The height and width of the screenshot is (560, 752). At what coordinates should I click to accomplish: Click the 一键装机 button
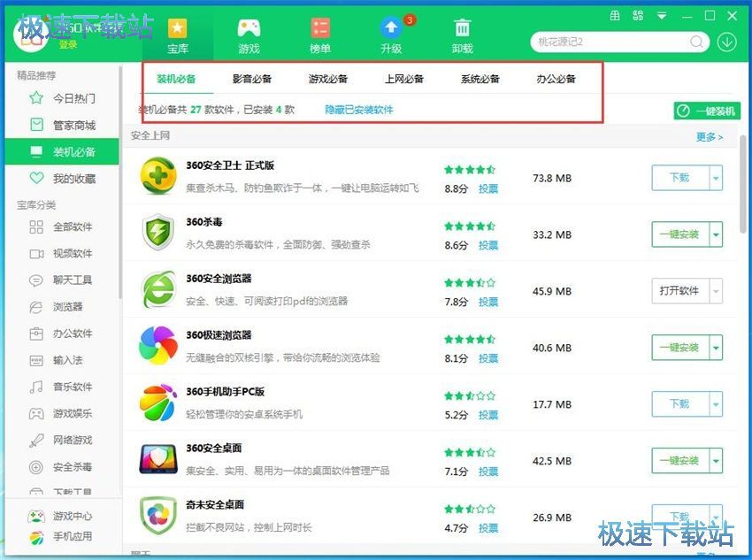tap(707, 111)
